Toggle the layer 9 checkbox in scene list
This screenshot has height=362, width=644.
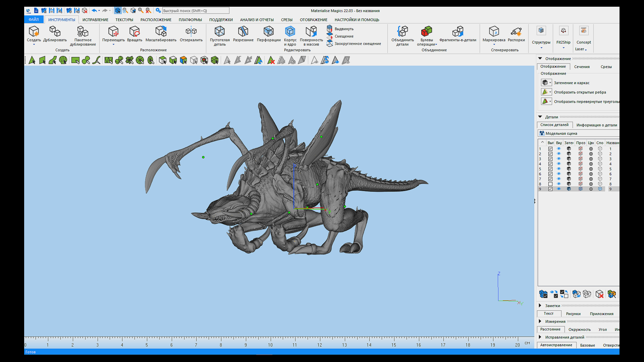coord(550,189)
